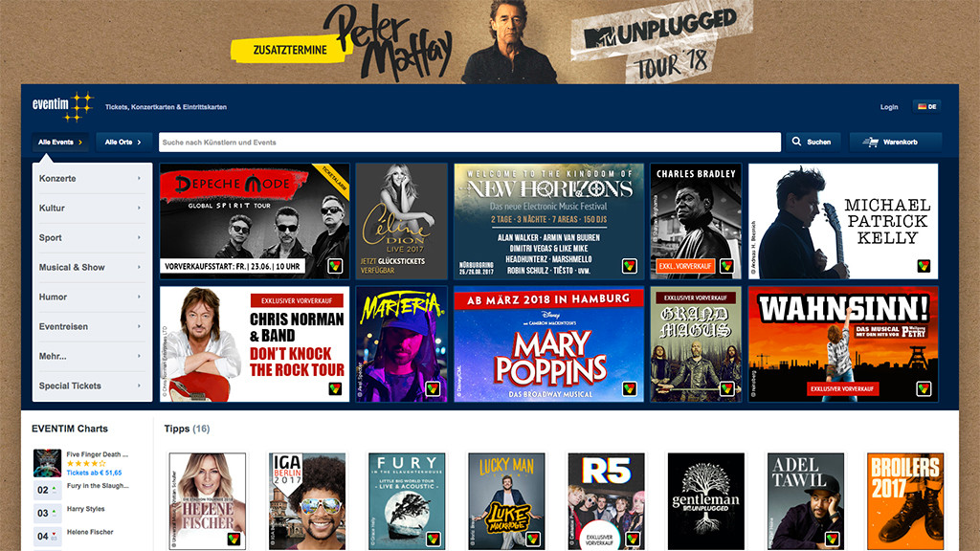Viewport: 980px width, 551px height.
Task: Click the ticket badge on New Horizons tile
Action: (x=630, y=266)
